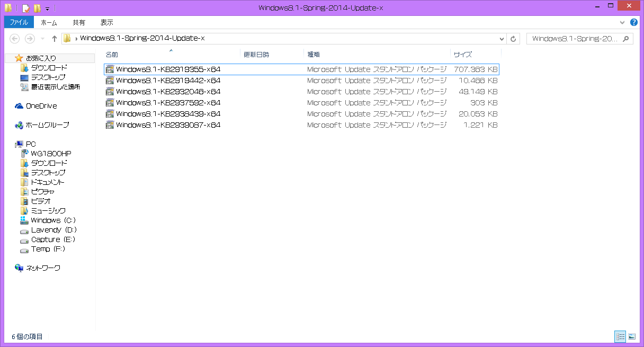Viewport: 644px width, 347px height.
Task: Click the 20,053 KB size value
Action: 478,114
